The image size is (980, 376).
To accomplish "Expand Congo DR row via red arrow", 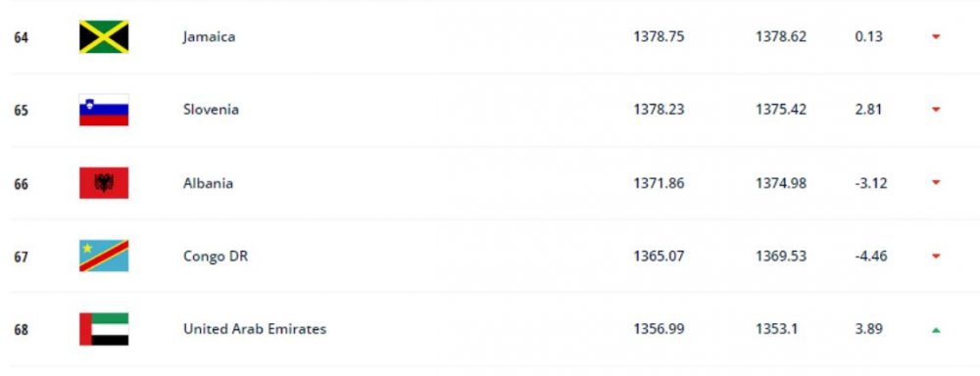I will [936, 257].
